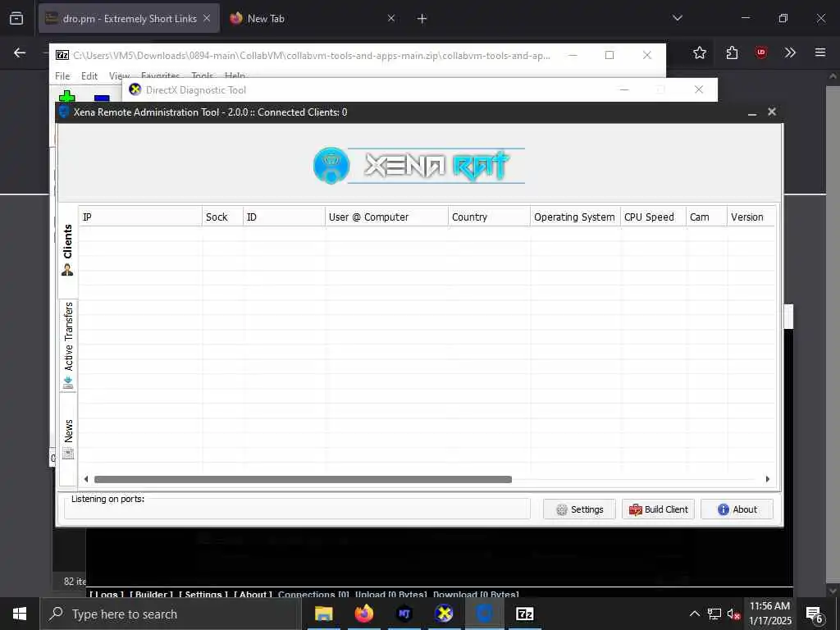Select the dro.pm Extremely Short Links tab

(129, 19)
